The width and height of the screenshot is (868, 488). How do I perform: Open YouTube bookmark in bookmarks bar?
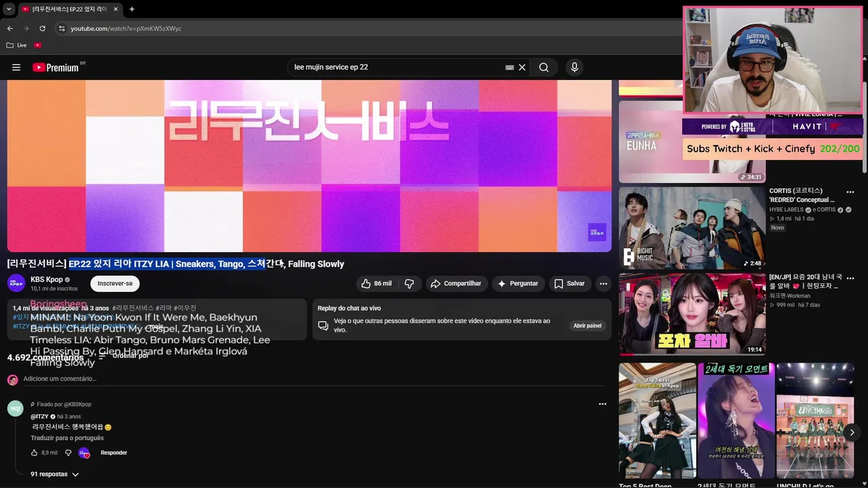pos(37,45)
